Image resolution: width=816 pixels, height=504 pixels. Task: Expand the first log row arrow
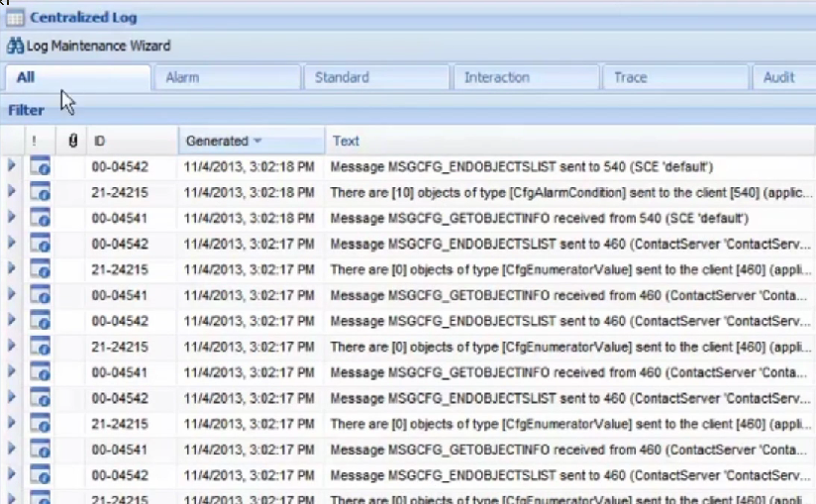(12, 166)
